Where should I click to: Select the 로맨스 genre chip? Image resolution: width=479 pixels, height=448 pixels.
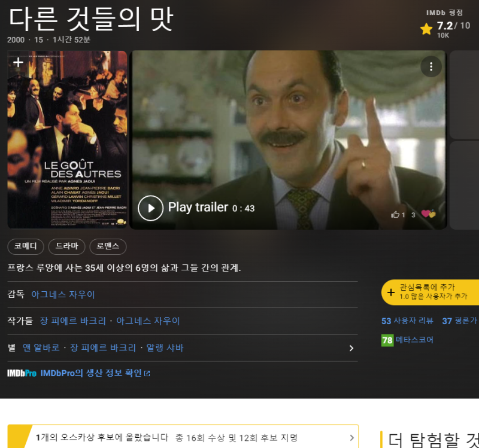[108, 246]
